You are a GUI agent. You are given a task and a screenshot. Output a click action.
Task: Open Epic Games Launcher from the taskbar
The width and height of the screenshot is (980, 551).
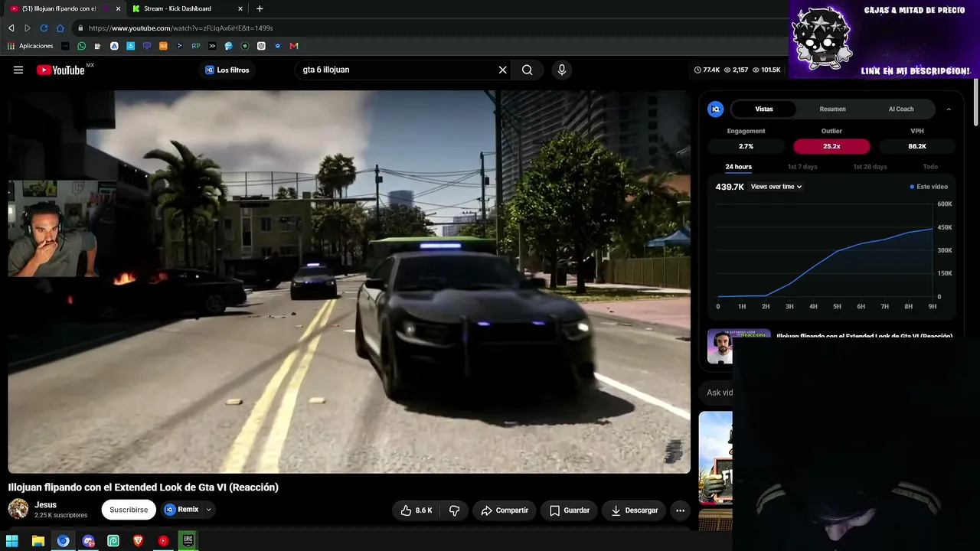[188, 541]
